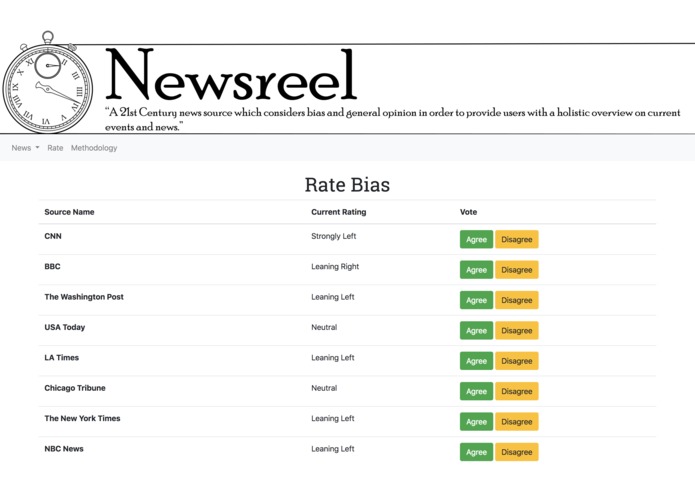Viewport: 695px width, 494px height.
Task: Go to the Rate page
Action: (55, 148)
